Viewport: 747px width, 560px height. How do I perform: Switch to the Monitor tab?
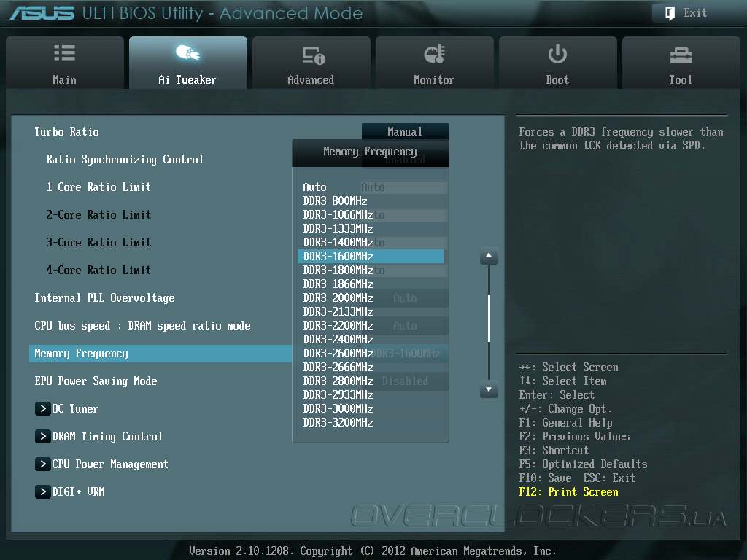click(435, 63)
